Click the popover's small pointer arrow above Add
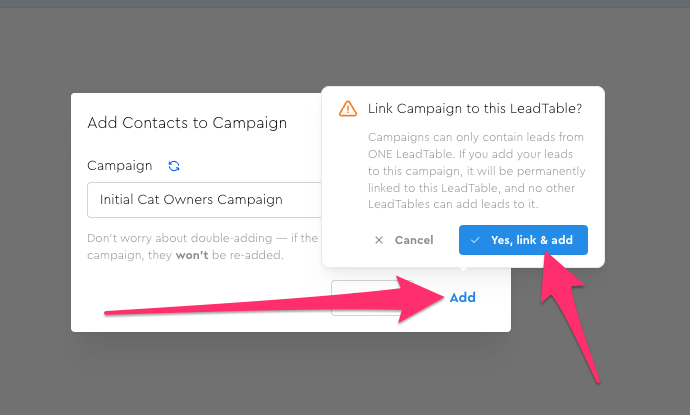The width and height of the screenshot is (690, 415). pyautogui.click(x=462, y=271)
